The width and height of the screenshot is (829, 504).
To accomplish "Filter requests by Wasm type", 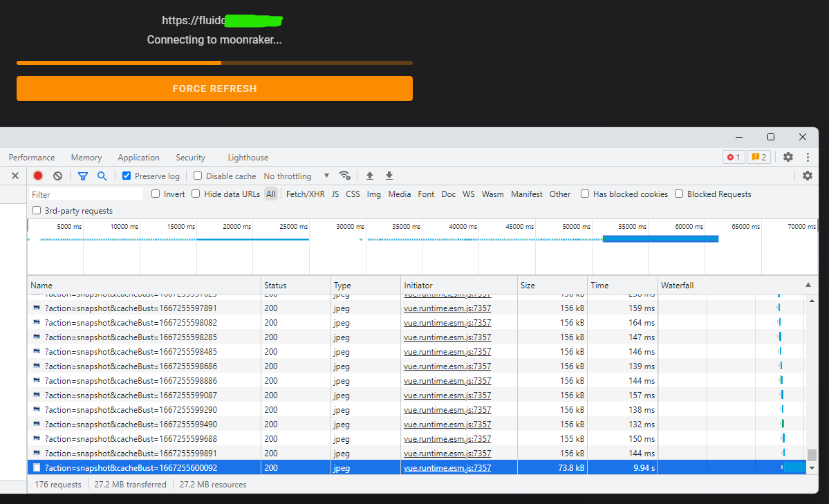I will click(493, 194).
